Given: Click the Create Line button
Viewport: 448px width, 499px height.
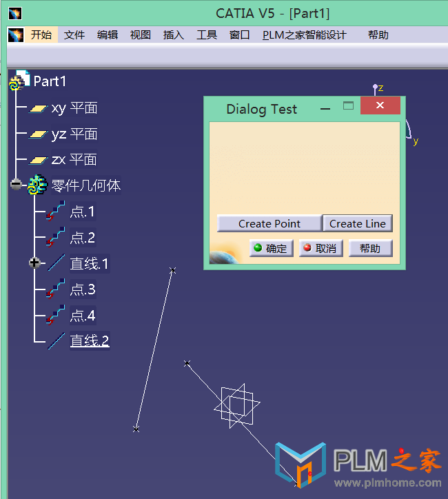Looking at the screenshot, I should pyautogui.click(x=358, y=223).
